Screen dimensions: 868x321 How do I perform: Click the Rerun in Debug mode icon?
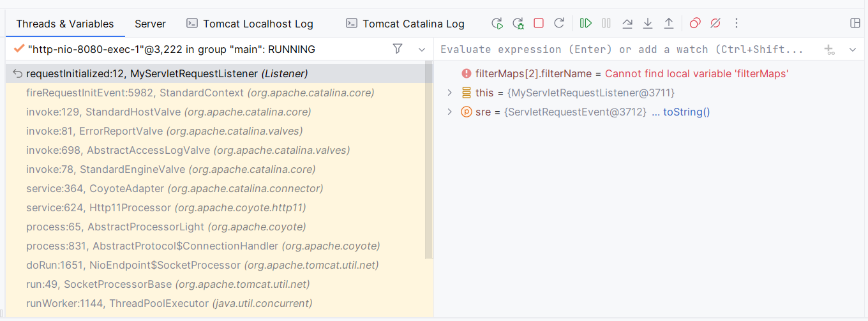[518, 24]
